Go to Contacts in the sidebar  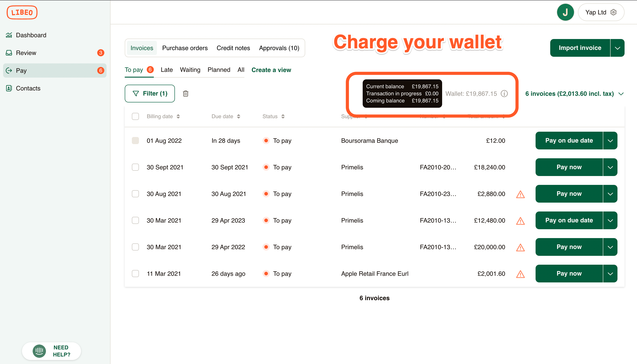point(28,88)
